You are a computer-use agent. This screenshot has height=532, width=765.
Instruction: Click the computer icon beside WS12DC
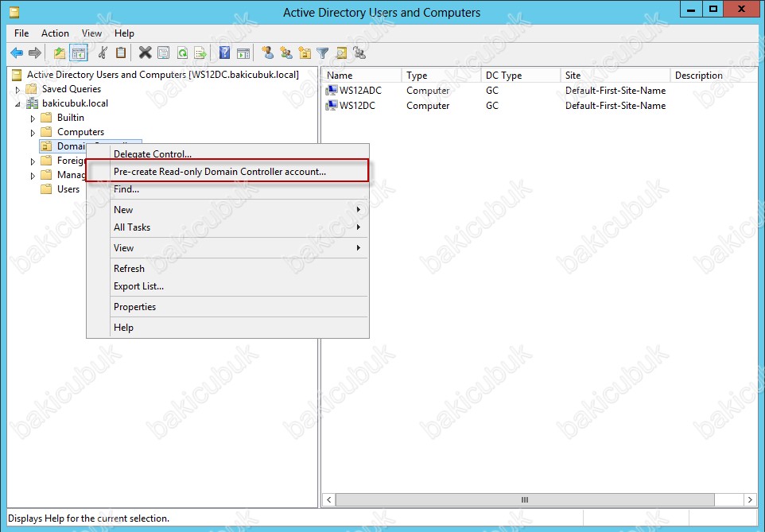tap(332, 106)
